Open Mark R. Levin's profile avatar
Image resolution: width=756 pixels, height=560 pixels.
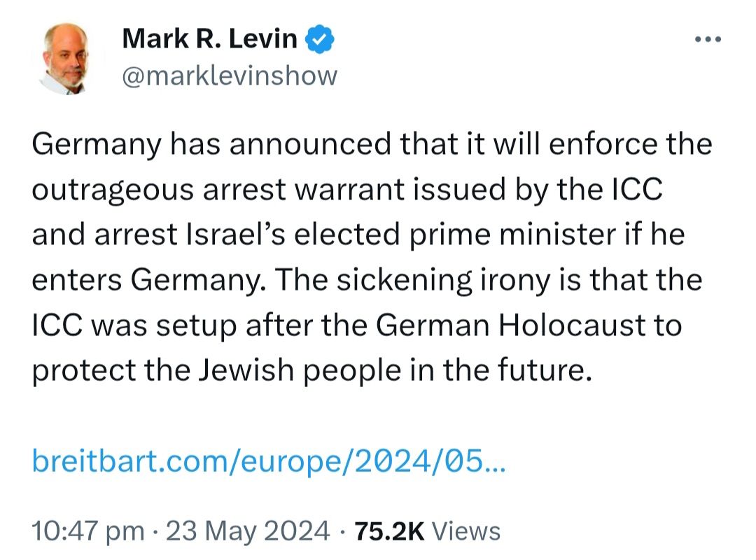pyautogui.click(x=66, y=58)
